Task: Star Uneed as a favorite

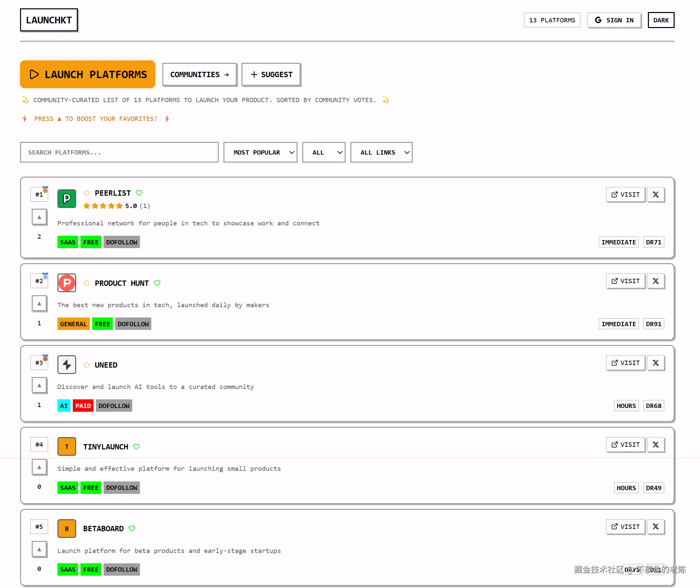Action: click(86, 365)
